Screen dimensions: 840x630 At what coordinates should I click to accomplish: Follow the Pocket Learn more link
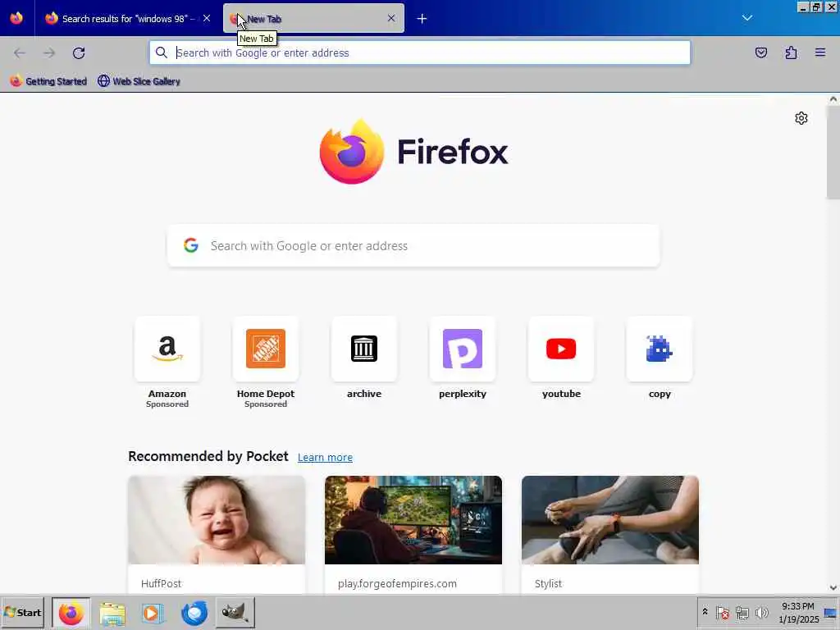click(325, 457)
